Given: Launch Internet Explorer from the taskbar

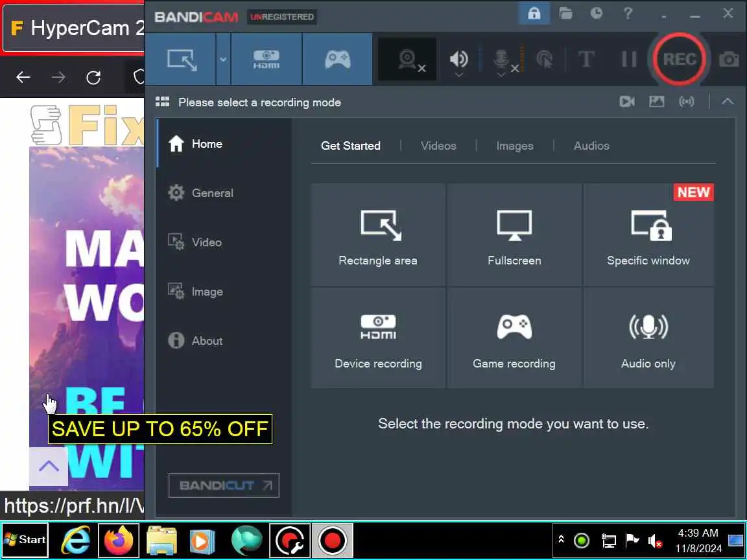Looking at the screenshot, I should [x=77, y=540].
